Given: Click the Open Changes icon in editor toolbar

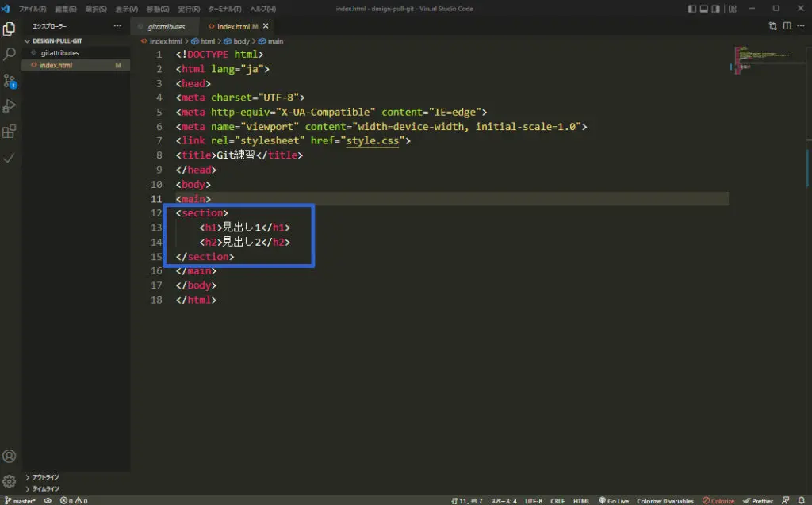Looking at the screenshot, I should (773, 26).
